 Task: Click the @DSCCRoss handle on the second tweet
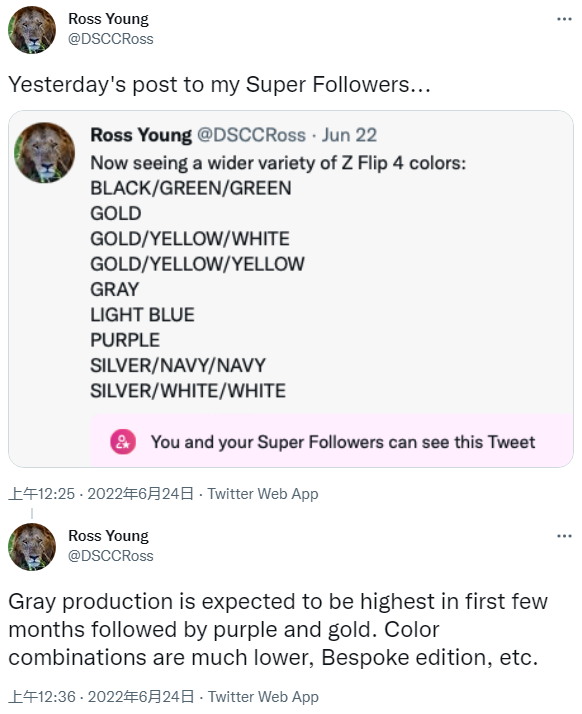coord(111,556)
